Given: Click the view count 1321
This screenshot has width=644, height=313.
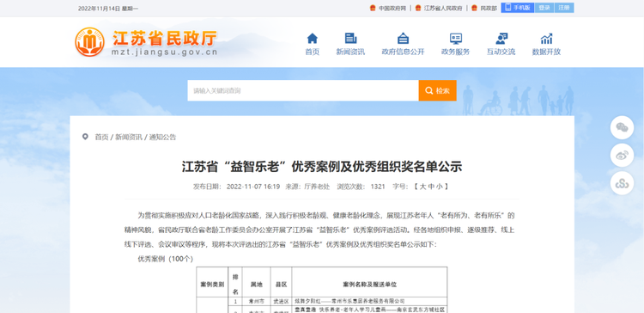Looking at the screenshot, I should [378, 187].
